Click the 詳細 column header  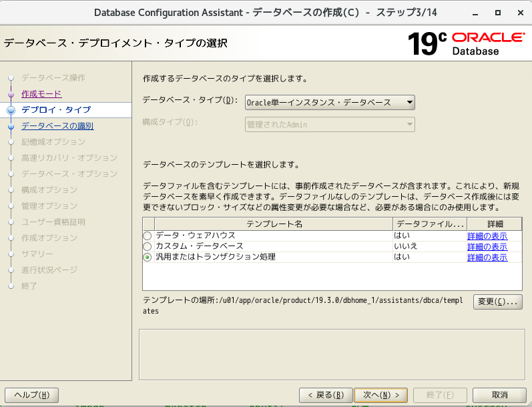pyautogui.click(x=495, y=224)
